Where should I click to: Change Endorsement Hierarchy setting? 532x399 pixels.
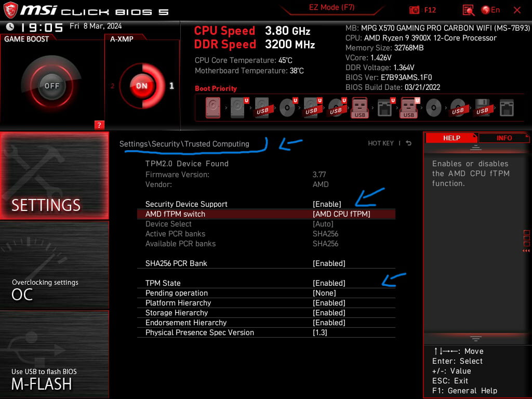pyautogui.click(x=266, y=322)
